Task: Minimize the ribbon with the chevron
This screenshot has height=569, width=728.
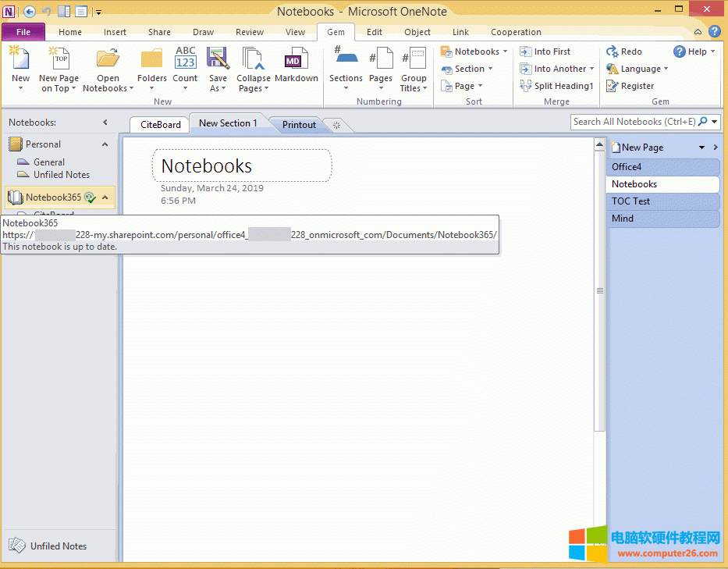Action: click(698, 32)
